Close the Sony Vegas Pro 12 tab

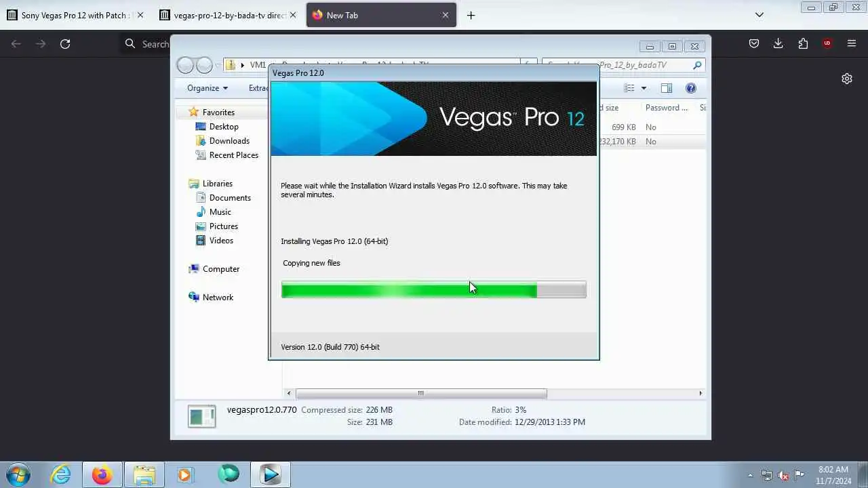coord(140,15)
